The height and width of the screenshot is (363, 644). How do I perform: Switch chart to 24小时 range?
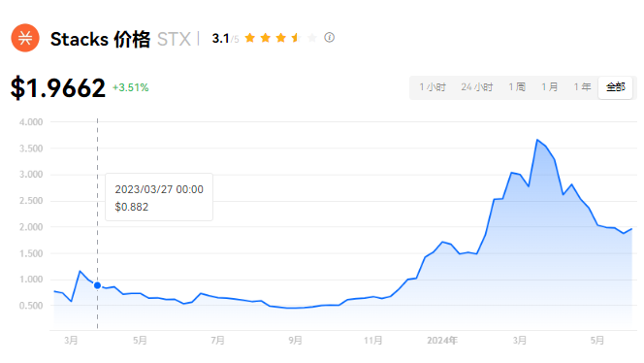click(x=476, y=87)
